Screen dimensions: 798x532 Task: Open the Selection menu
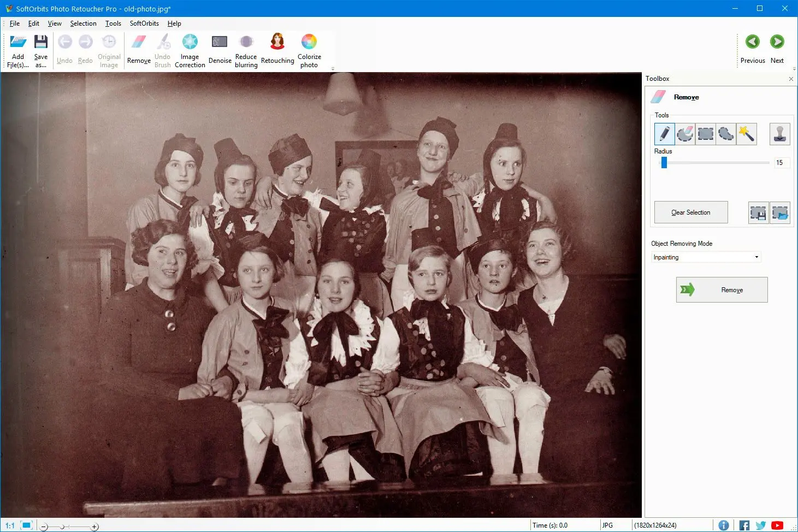(83, 23)
